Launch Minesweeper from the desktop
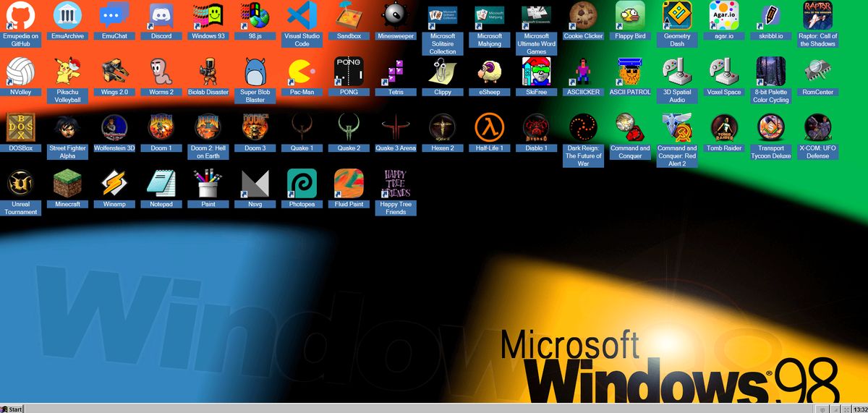The width and height of the screenshot is (868, 413). pos(396,15)
